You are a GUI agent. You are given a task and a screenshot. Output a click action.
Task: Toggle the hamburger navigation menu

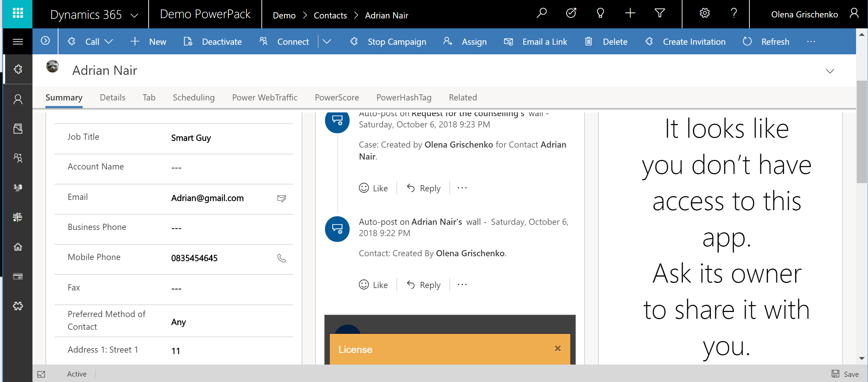tap(18, 42)
